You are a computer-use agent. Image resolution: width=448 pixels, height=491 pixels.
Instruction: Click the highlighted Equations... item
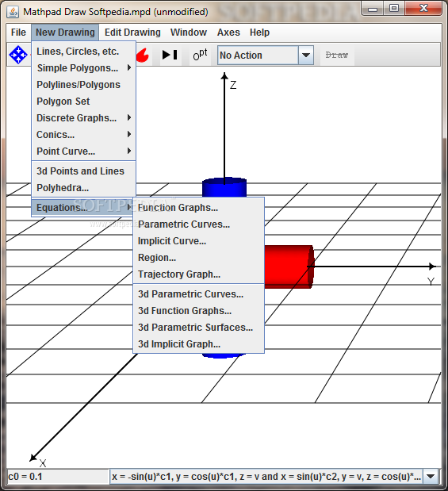coord(83,207)
